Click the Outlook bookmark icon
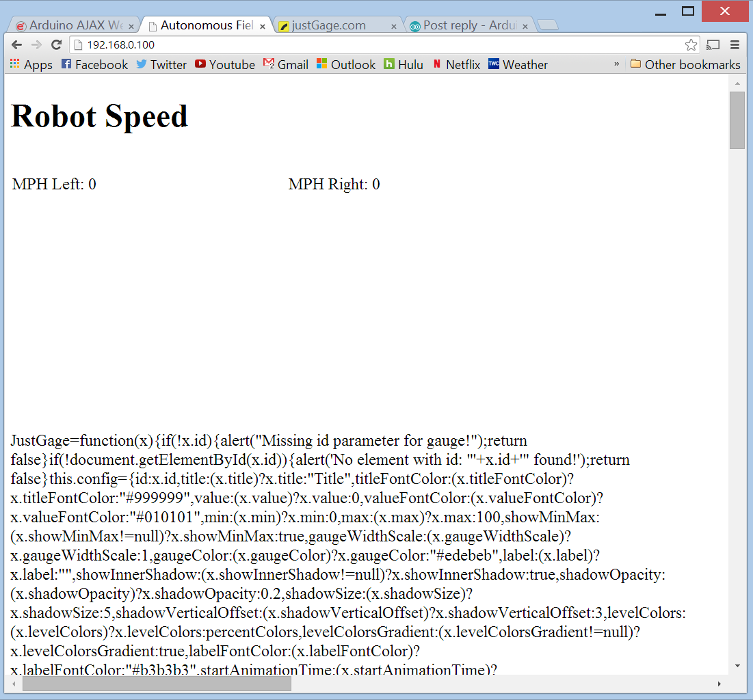 pyautogui.click(x=320, y=64)
